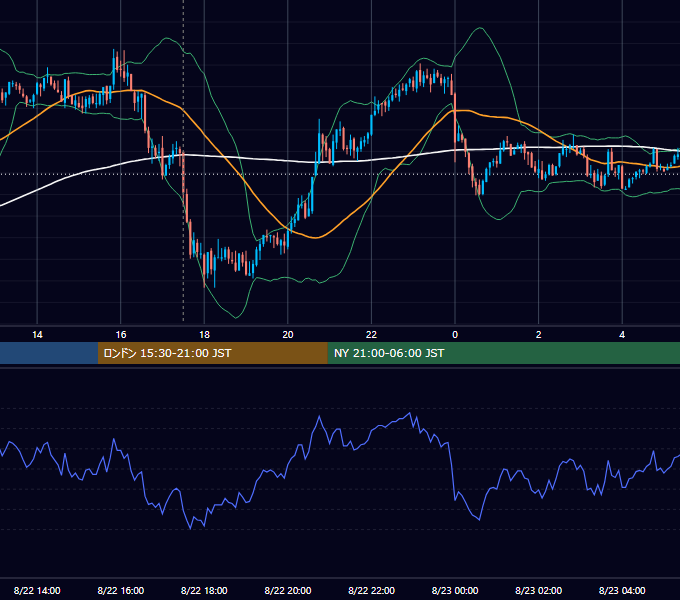Click the blue session bar before ロンドン
This screenshot has width=680, height=600.
pos(49,353)
